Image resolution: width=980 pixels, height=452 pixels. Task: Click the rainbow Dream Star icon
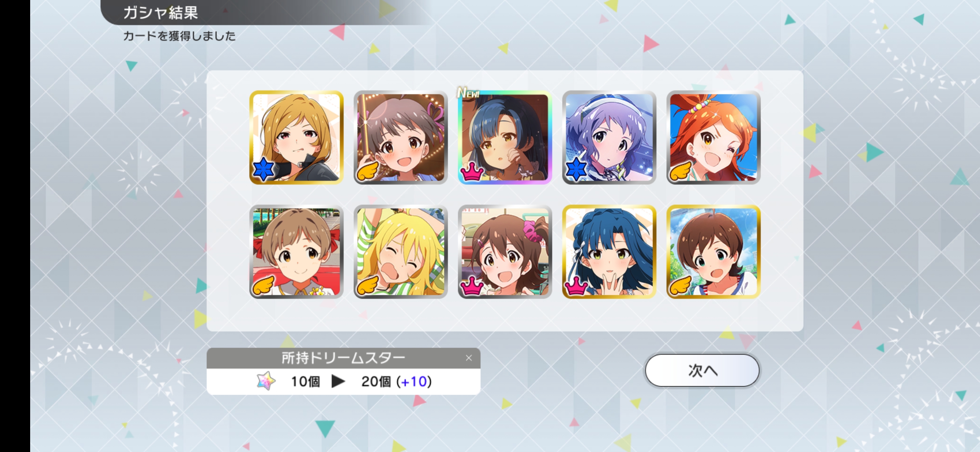click(266, 381)
